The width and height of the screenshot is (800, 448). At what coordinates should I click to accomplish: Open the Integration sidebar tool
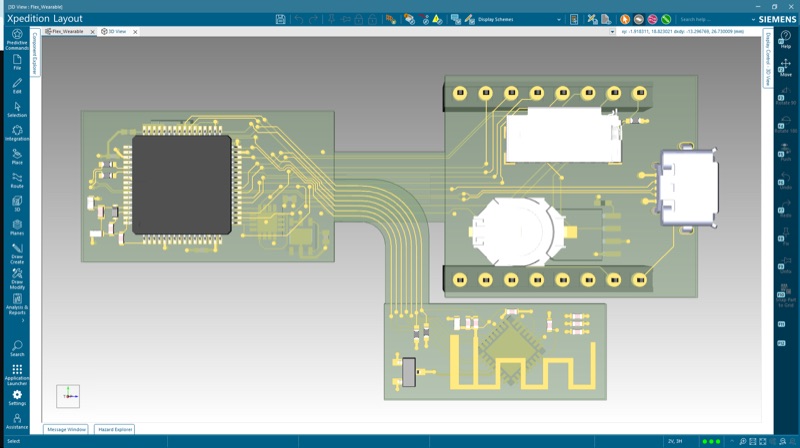[17, 133]
